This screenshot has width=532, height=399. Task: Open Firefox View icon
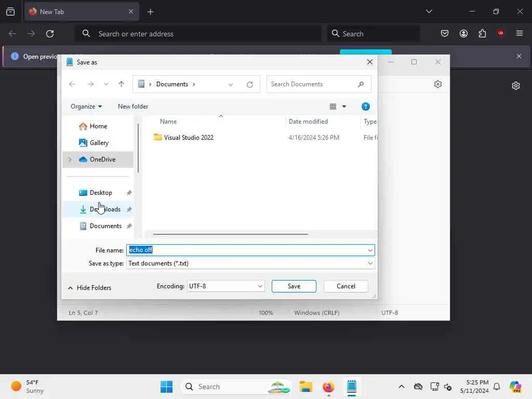click(10, 11)
